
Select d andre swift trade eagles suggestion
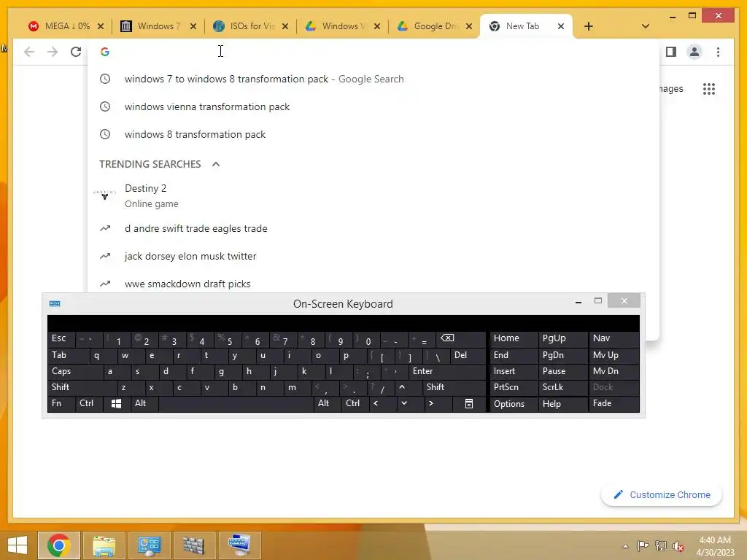[373, 228]
